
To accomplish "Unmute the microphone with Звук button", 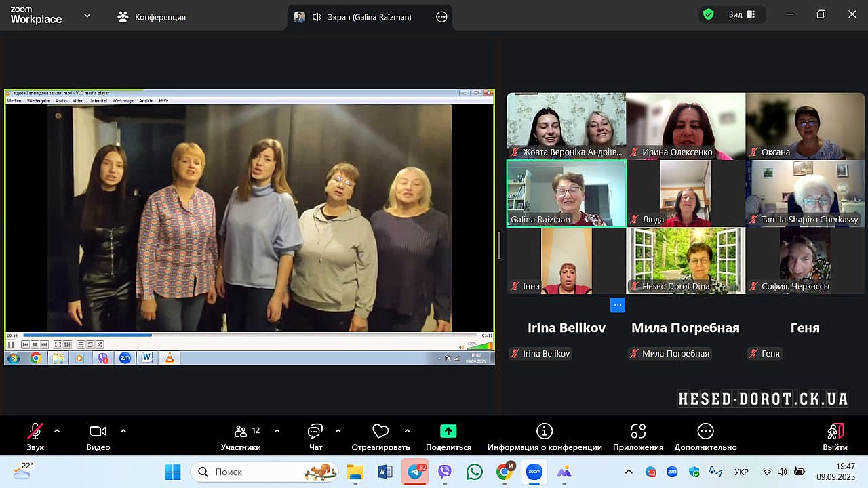I will coord(35,432).
